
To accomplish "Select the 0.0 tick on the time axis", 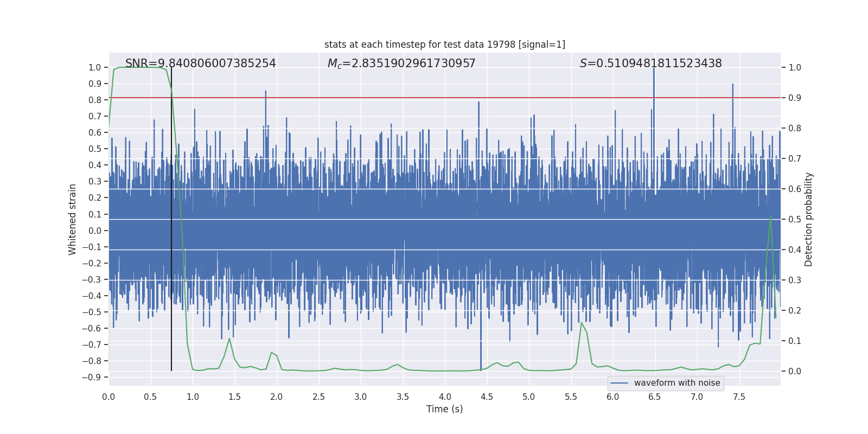I will (108, 397).
